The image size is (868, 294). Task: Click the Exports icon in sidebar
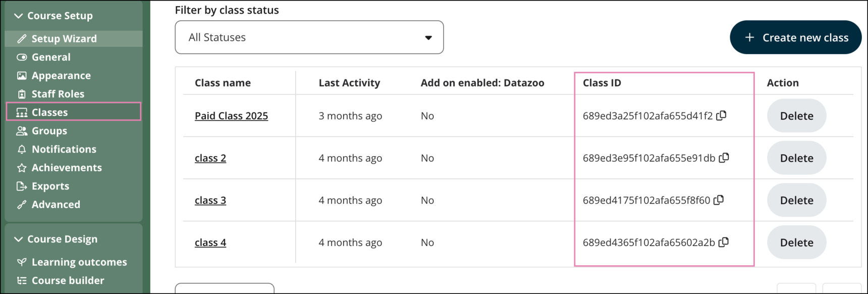[22, 186]
